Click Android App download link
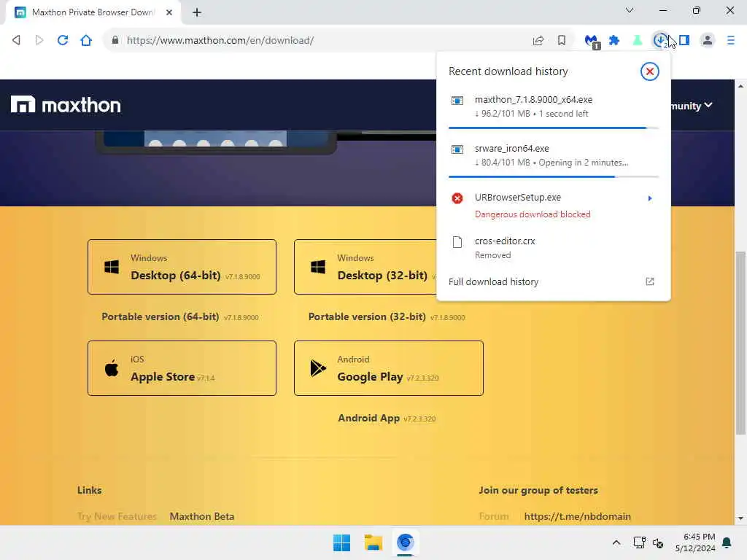 (x=387, y=418)
